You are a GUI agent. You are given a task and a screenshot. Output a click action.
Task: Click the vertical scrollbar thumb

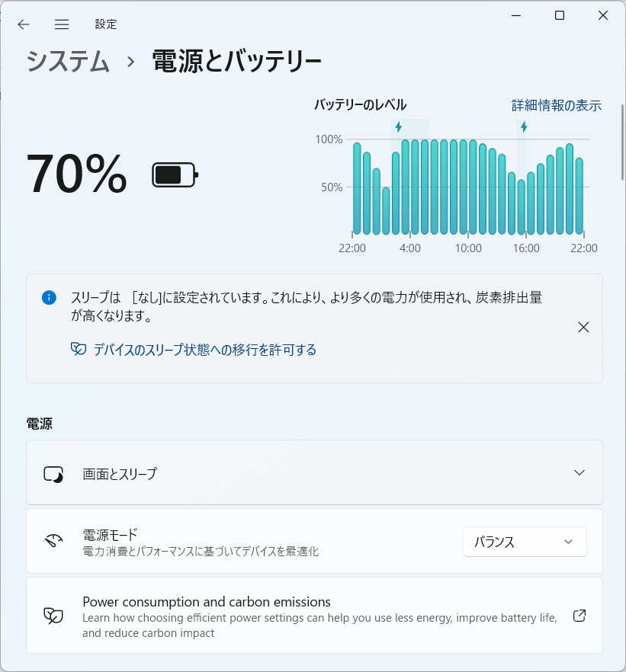(x=623, y=142)
